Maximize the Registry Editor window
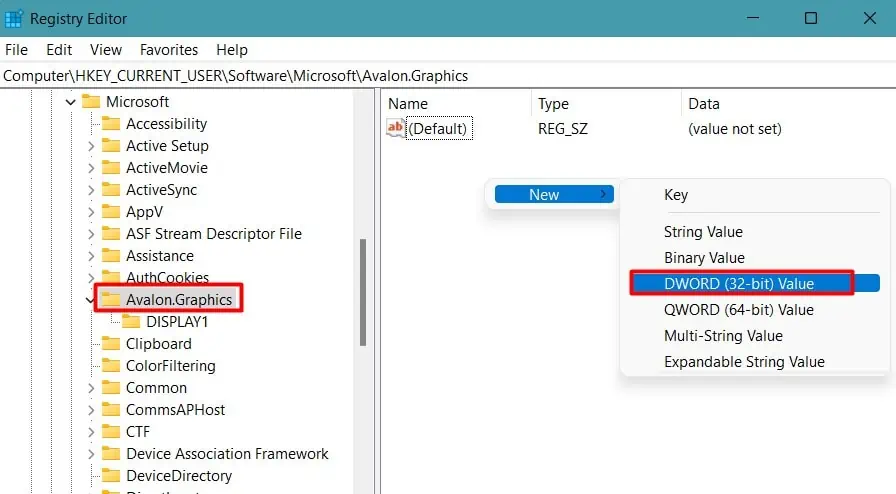This screenshot has height=494, width=896. 811,18
